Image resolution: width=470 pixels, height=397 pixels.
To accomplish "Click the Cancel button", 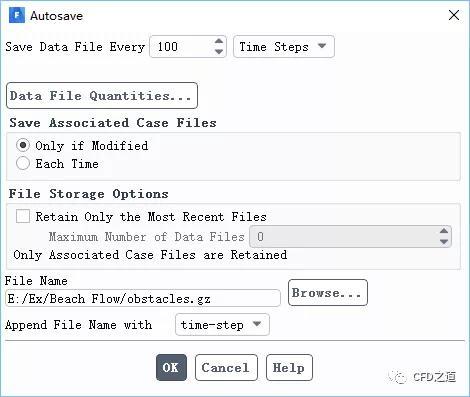I will point(226,368).
